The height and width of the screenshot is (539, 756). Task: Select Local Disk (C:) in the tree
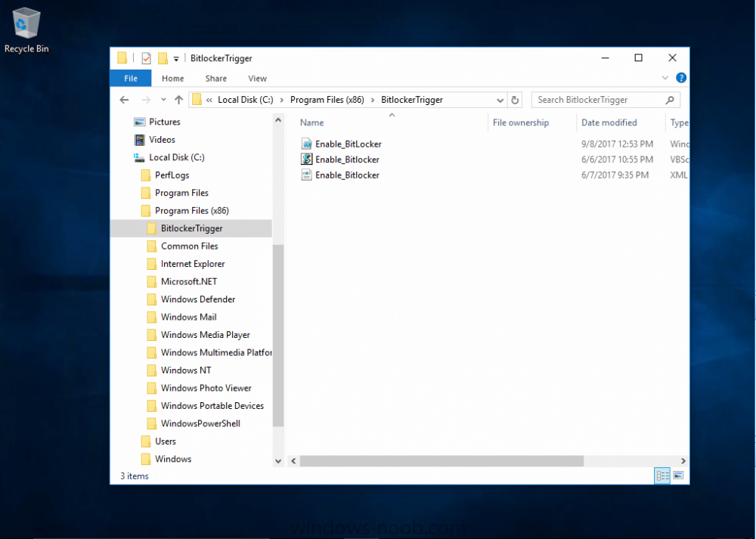click(x=176, y=157)
